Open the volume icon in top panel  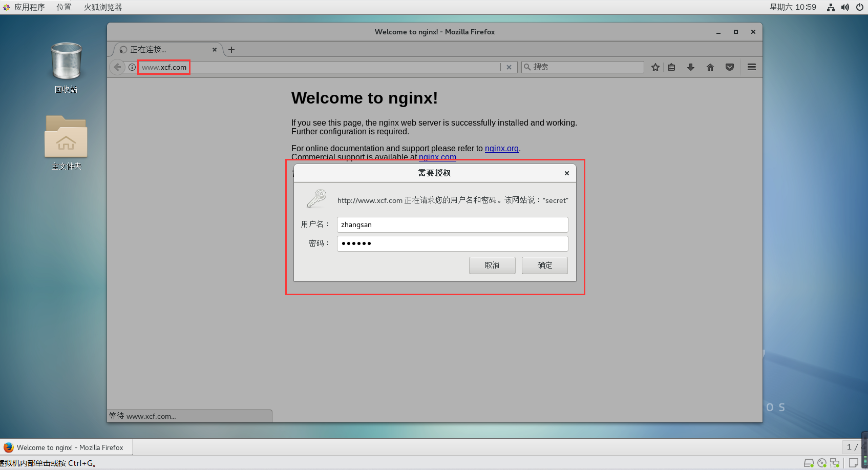[845, 7]
